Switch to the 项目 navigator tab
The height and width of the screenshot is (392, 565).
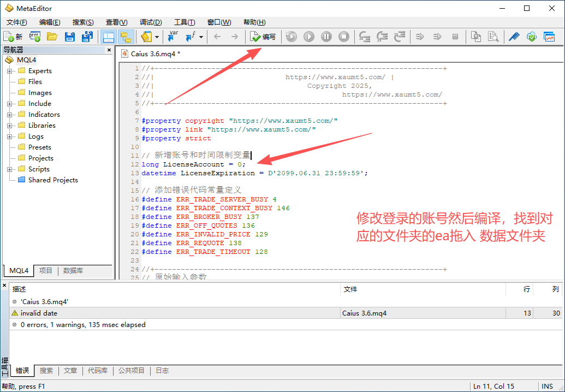(x=46, y=271)
